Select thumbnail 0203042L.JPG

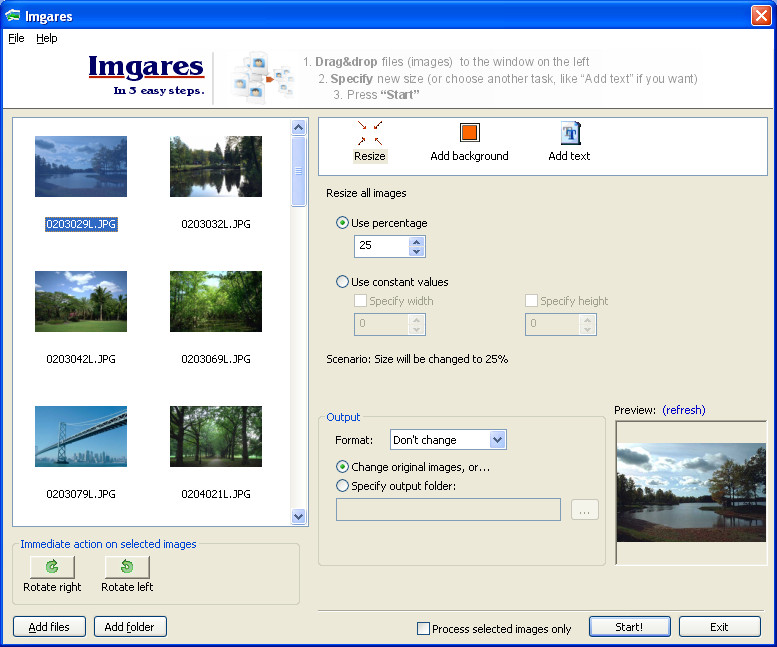click(x=81, y=301)
